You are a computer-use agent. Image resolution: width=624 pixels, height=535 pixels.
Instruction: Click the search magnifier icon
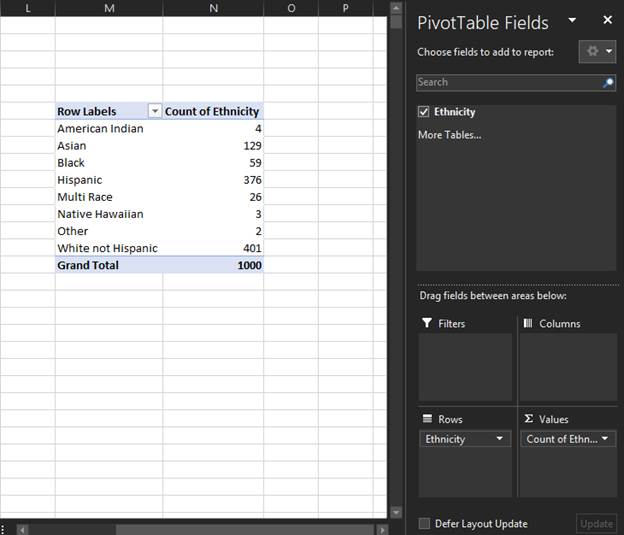[x=608, y=83]
